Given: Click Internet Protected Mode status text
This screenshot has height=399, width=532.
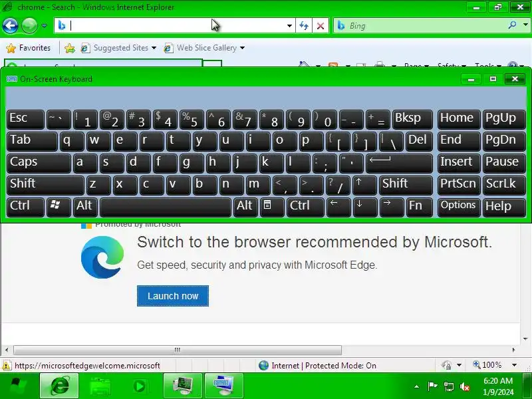Looking at the screenshot, I should pos(324,366).
